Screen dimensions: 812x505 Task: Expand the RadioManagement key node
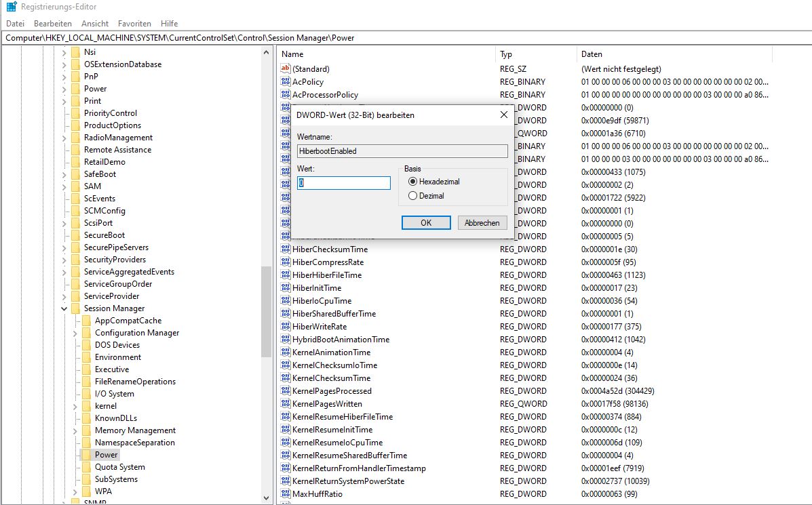64,138
